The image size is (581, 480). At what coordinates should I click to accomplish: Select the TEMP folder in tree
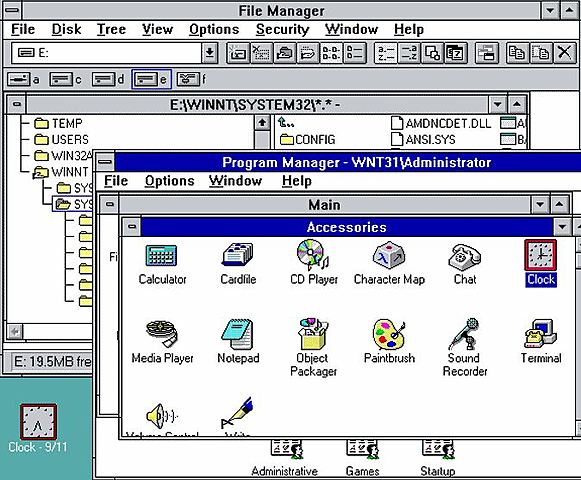point(58,123)
